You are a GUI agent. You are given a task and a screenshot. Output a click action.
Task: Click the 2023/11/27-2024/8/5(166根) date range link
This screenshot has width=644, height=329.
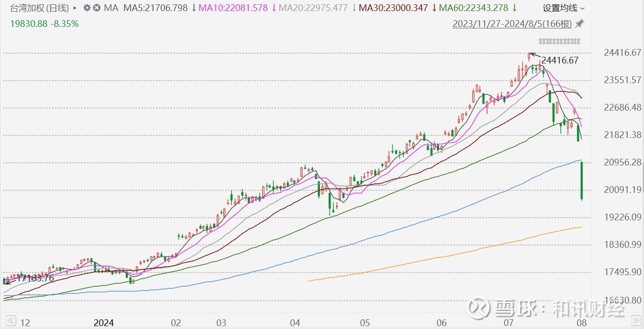[513, 24]
